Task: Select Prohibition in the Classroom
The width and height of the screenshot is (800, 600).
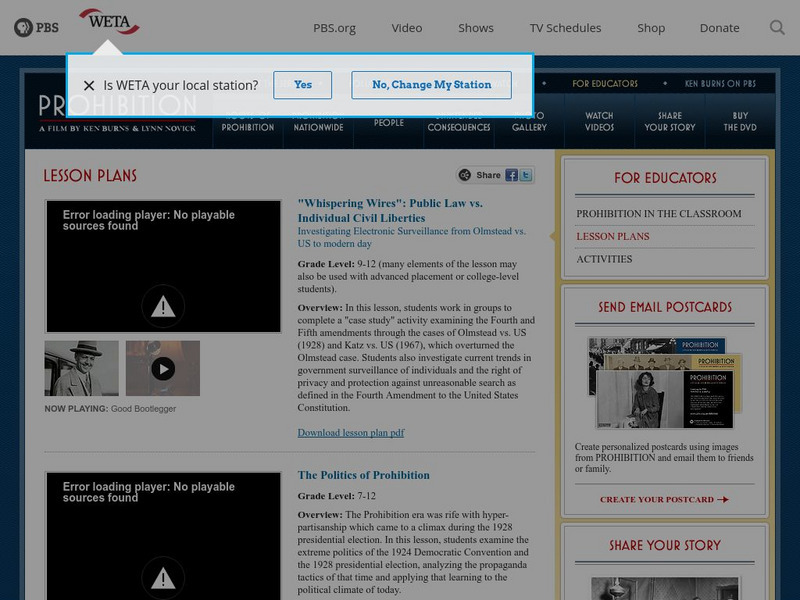Action: (x=659, y=214)
